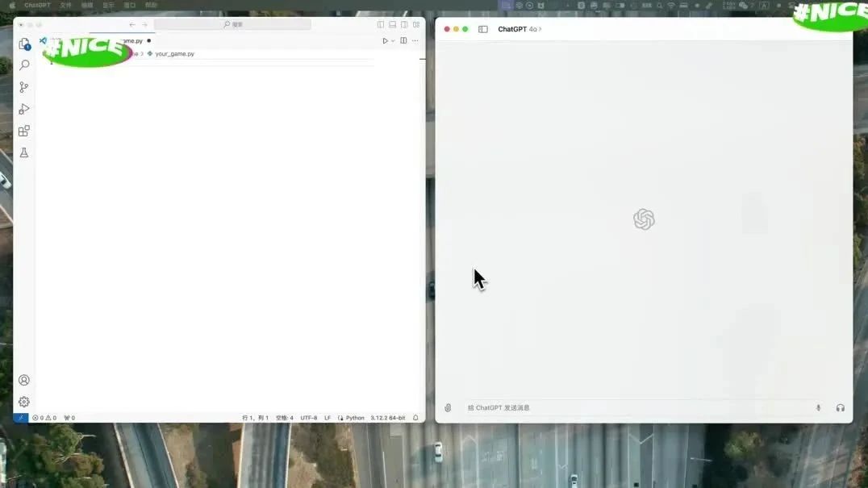Click the WeChat icon in menu bar
The image size is (868, 488).
tap(744, 5)
